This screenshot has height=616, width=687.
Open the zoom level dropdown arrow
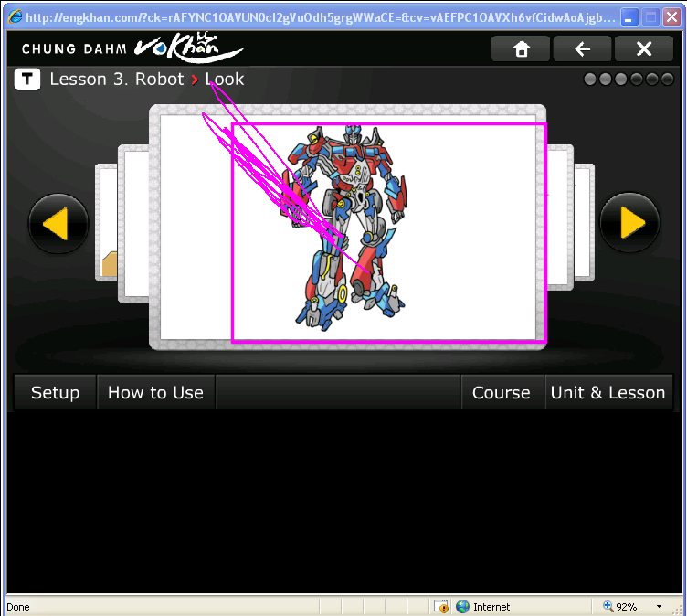coord(659,606)
